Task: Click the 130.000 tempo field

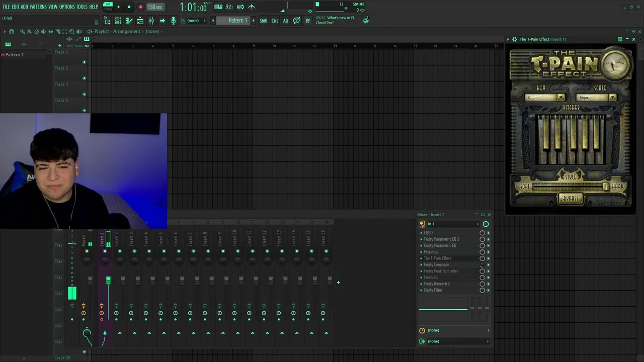Action: click(155, 7)
